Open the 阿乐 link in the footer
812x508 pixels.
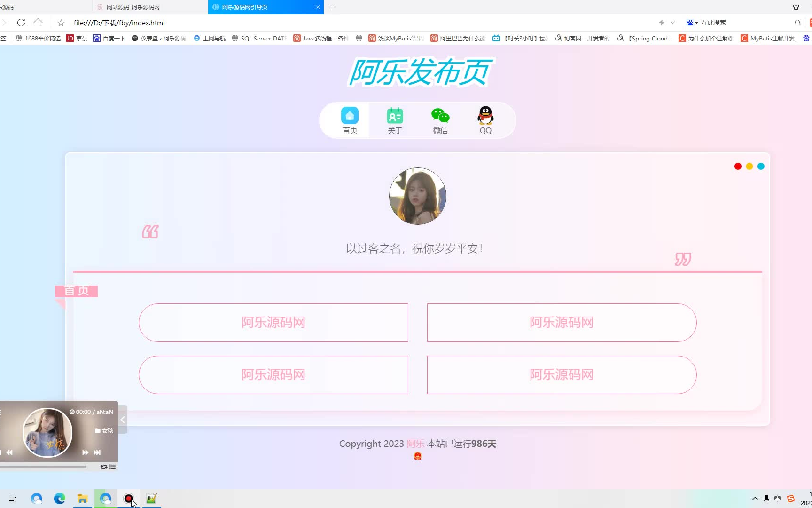pyautogui.click(x=415, y=444)
